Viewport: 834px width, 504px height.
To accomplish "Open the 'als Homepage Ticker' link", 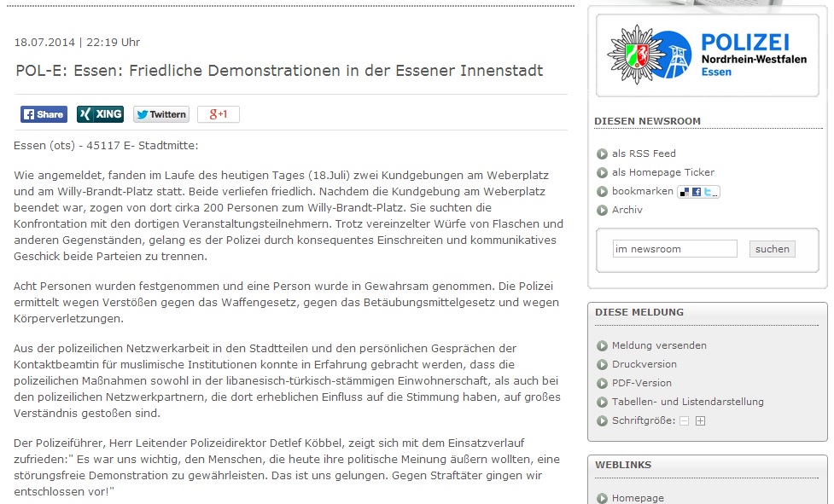I will tap(662, 172).
